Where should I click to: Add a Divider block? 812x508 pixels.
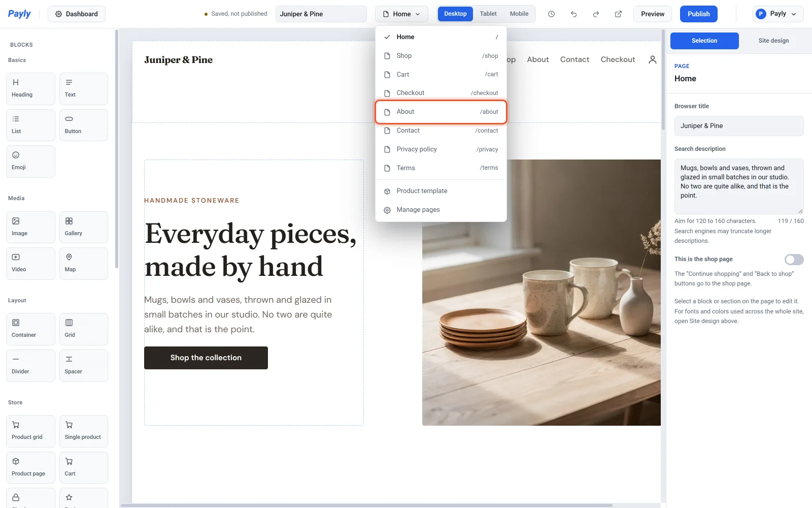point(30,366)
